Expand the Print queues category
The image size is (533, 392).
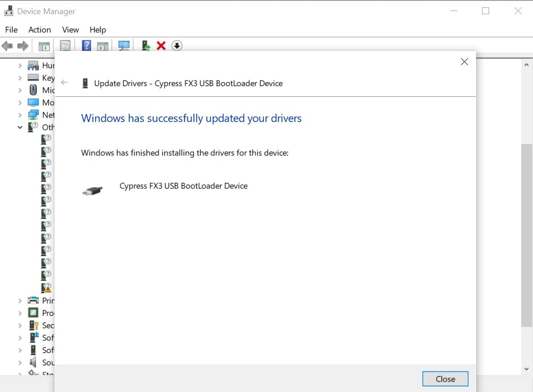[x=20, y=301]
